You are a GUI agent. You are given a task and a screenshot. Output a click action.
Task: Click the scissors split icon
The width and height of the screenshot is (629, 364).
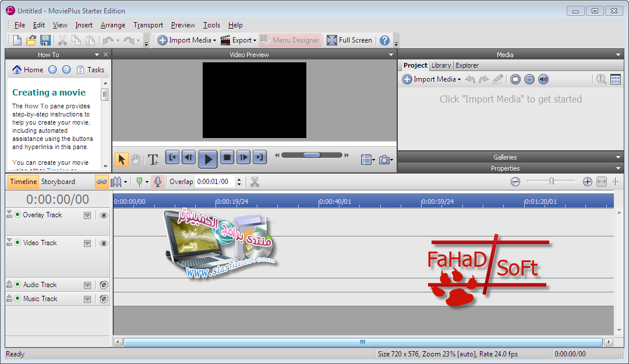[255, 182]
